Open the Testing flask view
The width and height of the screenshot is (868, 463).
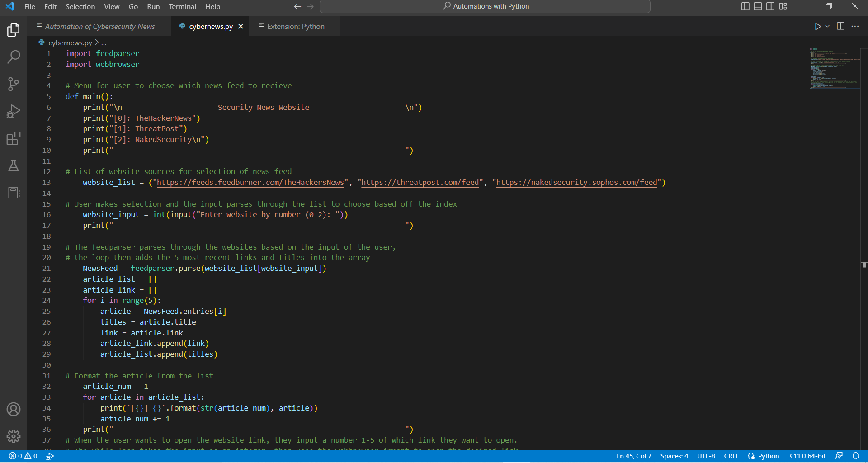(14, 165)
